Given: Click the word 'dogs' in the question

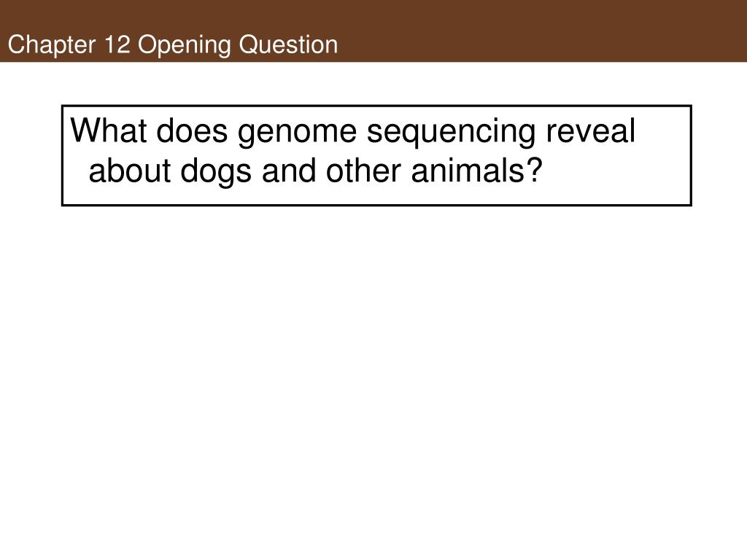Looking at the screenshot, I should coord(216,172).
